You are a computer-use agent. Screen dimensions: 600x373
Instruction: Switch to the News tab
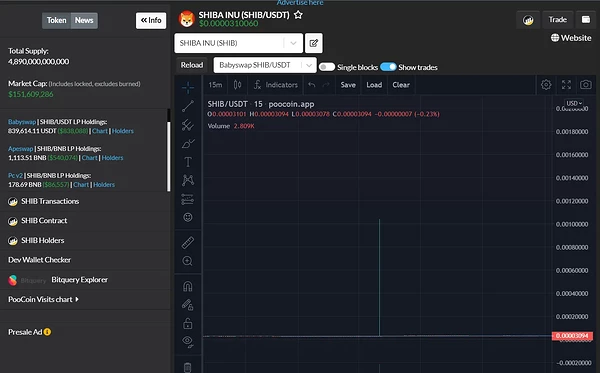(84, 20)
